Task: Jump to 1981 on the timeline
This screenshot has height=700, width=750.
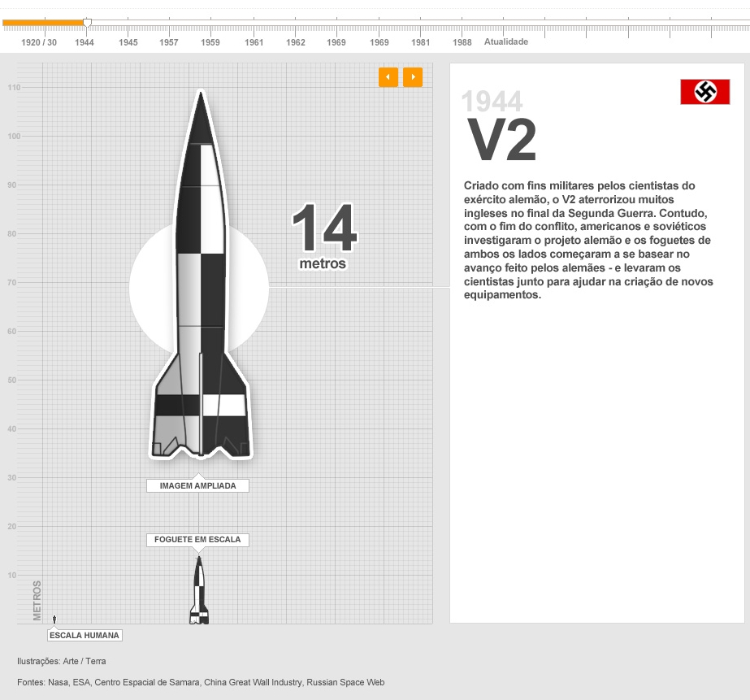Action: [x=421, y=42]
